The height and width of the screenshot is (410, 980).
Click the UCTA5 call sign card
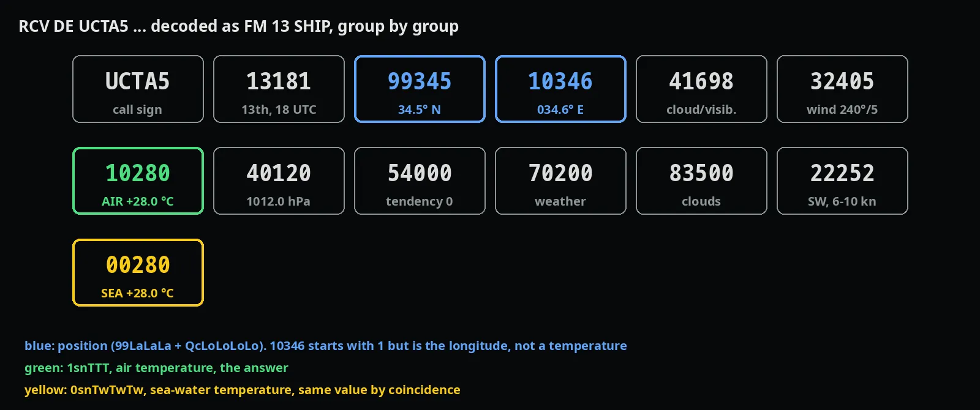click(138, 89)
